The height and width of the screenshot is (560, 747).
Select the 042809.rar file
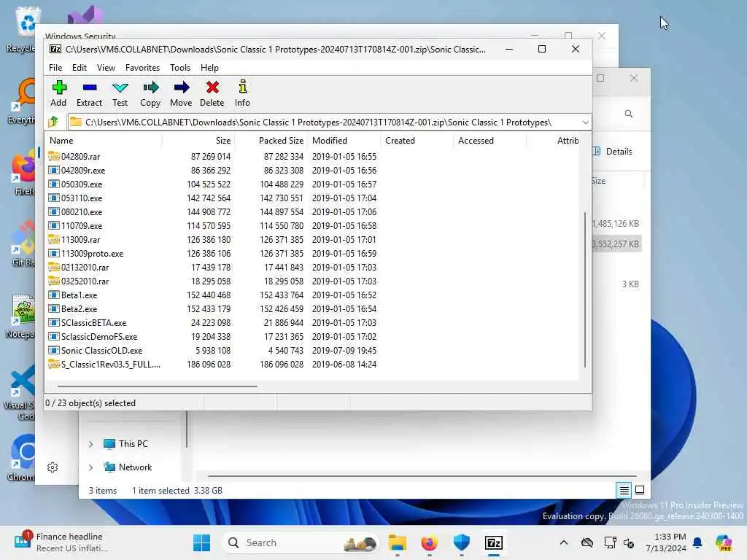(80, 157)
